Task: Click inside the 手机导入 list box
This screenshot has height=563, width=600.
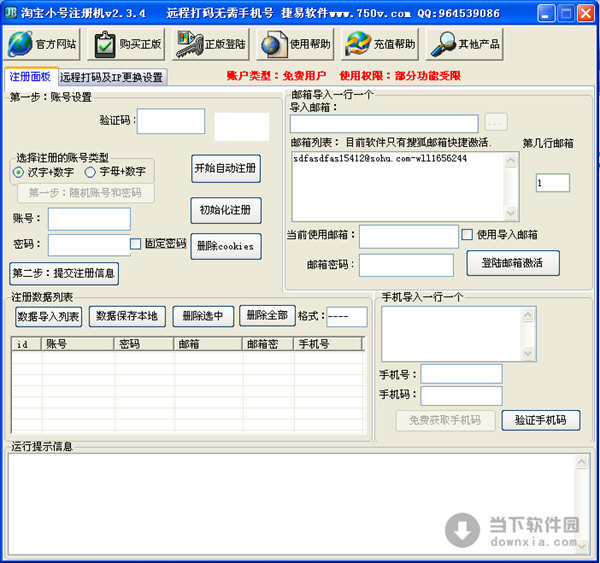Action: [452, 334]
